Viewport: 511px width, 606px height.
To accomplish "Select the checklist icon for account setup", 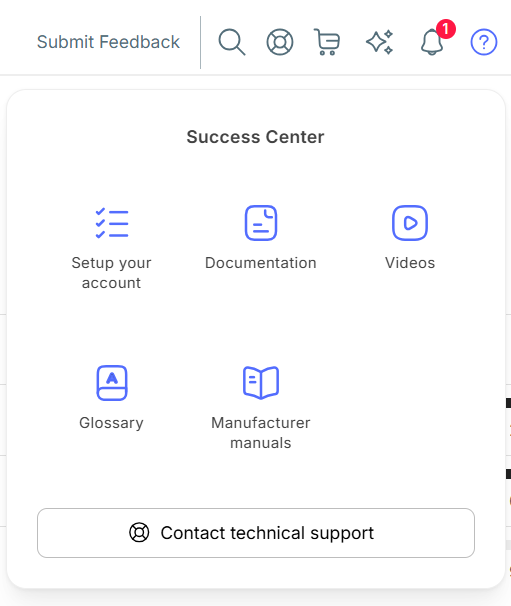I will click(x=112, y=223).
